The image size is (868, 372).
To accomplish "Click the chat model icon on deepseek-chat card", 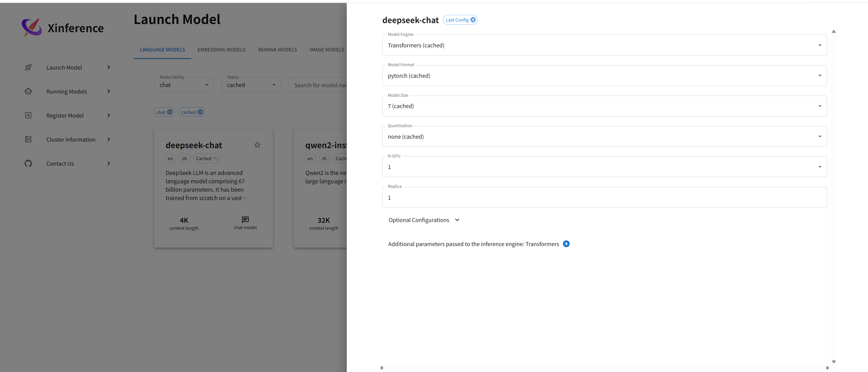I will point(245,220).
